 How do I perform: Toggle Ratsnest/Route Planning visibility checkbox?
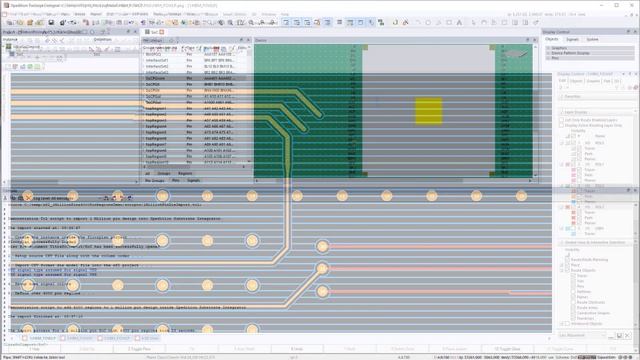pyautogui.click(x=568, y=260)
